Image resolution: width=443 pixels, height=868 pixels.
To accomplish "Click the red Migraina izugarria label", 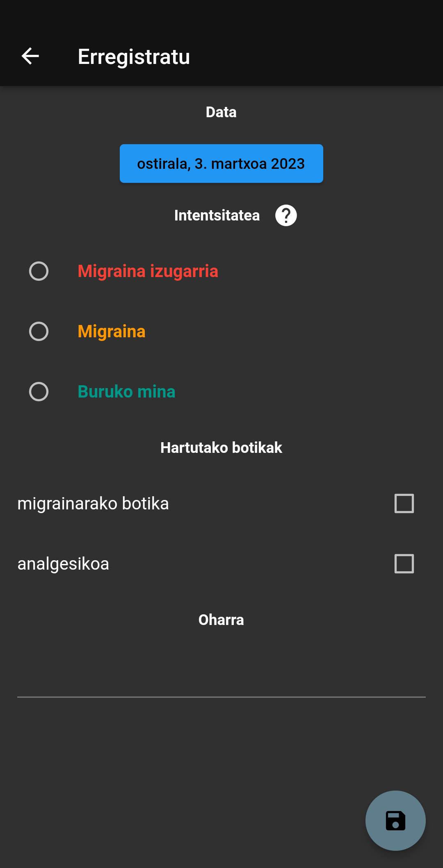I will (x=148, y=271).
